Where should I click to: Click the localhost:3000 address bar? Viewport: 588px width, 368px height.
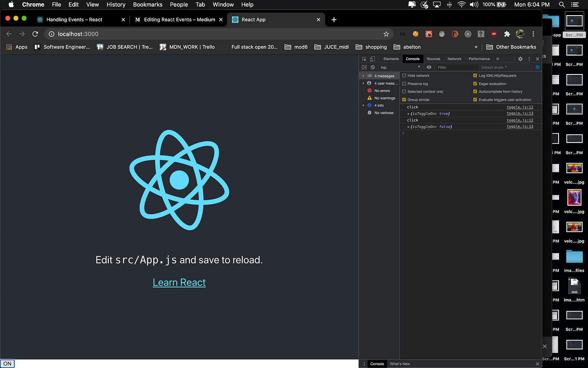218,34
